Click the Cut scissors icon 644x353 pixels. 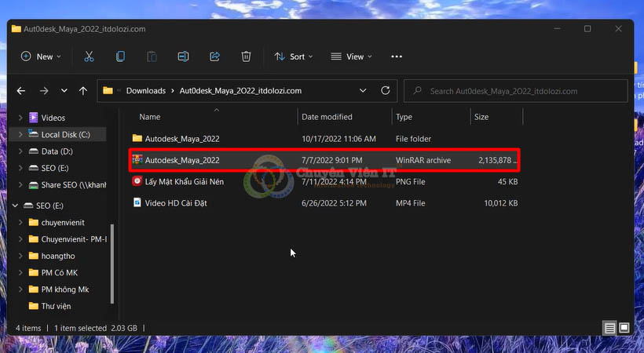click(89, 56)
